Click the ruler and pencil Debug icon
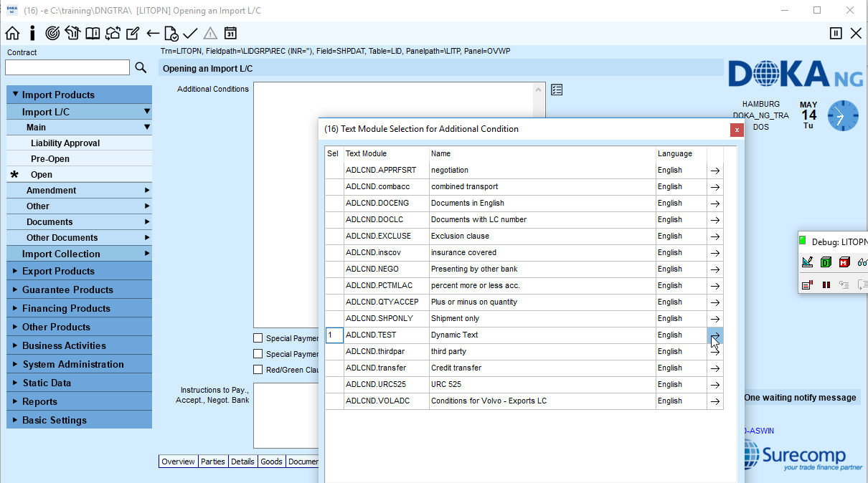This screenshot has width=868, height=483. coord(807,262)
